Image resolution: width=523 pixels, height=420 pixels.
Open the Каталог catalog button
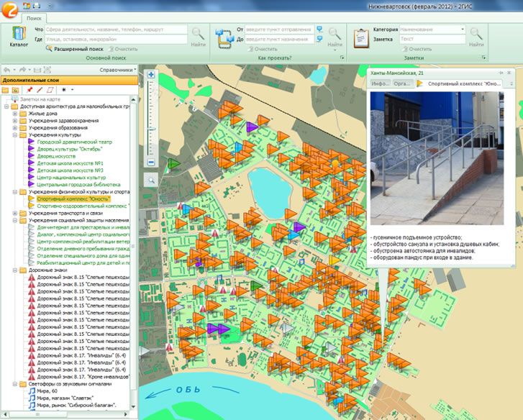click(19, 37)
